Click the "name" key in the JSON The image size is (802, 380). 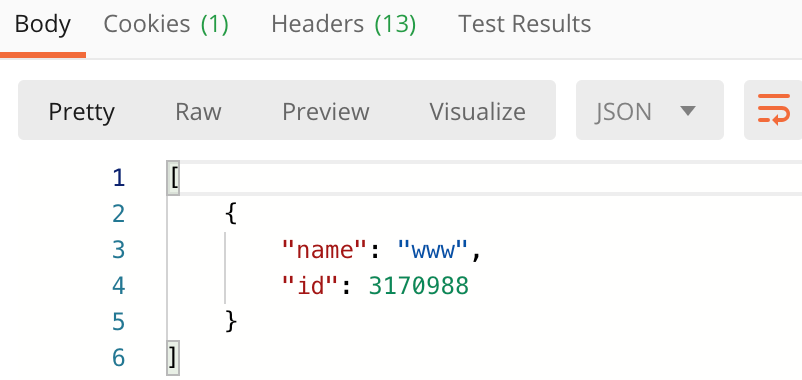(326, 250)
